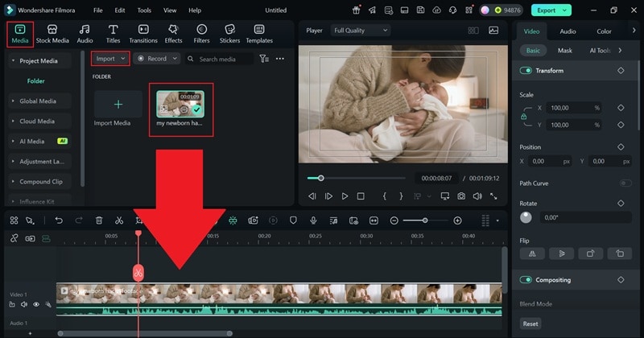Open the Transitions panel
This screenshot has height=338, width=644.
(x=143, y=34)
